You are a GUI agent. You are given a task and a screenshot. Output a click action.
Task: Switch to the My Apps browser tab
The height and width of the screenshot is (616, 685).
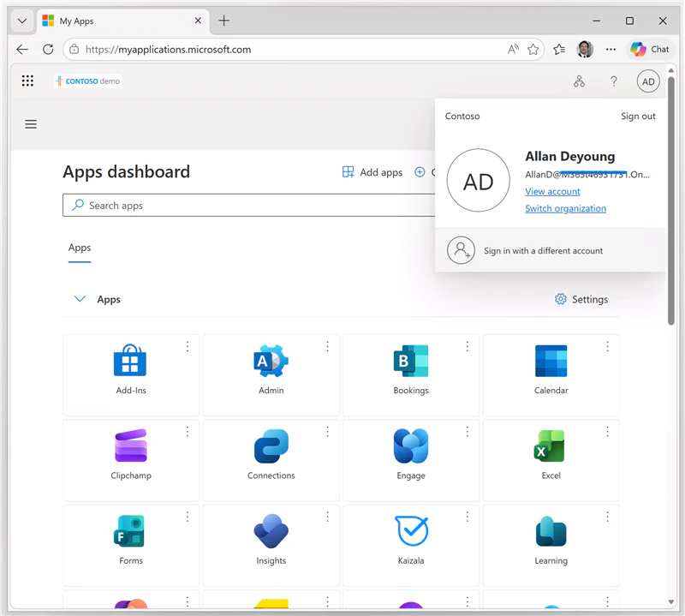coord(123,21)
